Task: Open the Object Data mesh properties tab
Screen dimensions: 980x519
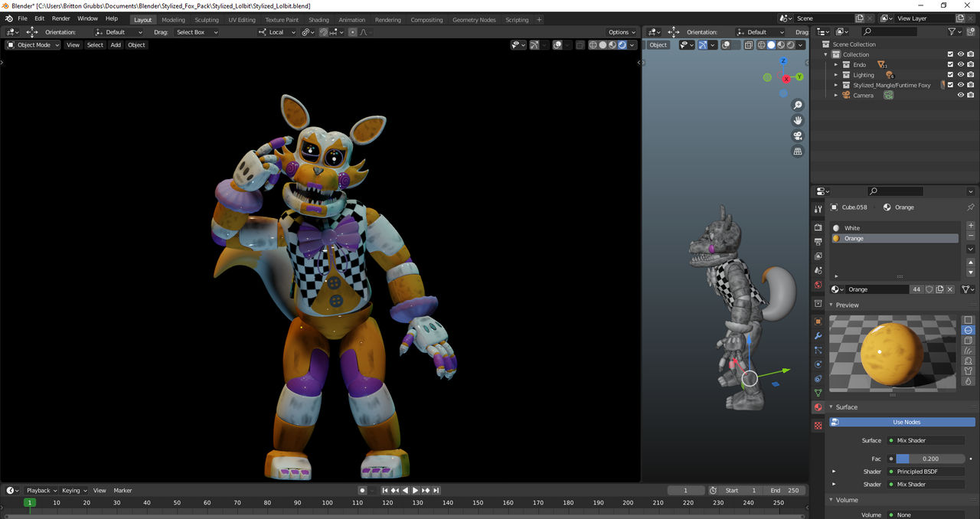Action: point(818,393)
